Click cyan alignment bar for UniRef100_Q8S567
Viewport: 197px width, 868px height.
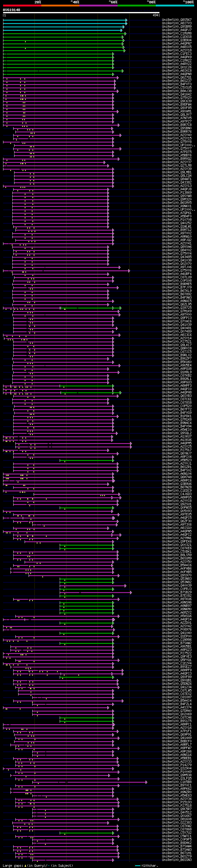[65, 20]
